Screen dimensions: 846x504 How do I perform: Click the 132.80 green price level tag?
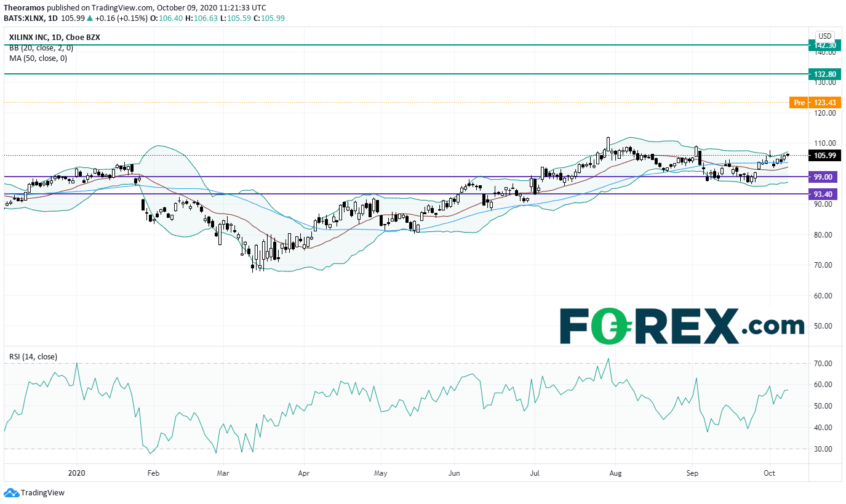click(824, 74)
